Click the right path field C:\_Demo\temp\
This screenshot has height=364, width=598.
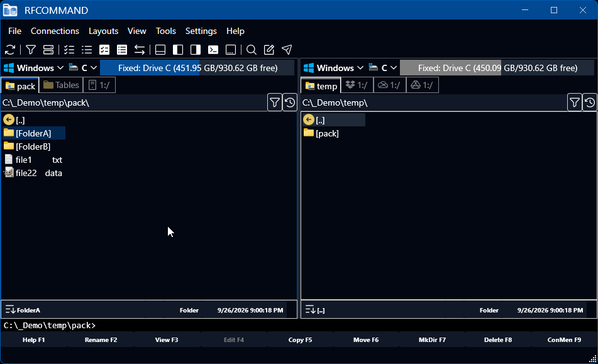point(434,102)
